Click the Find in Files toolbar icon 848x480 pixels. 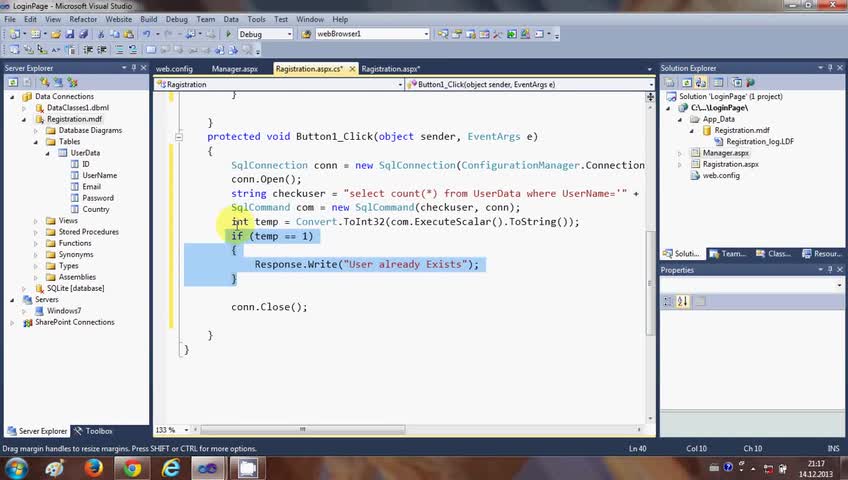(306, 34)
